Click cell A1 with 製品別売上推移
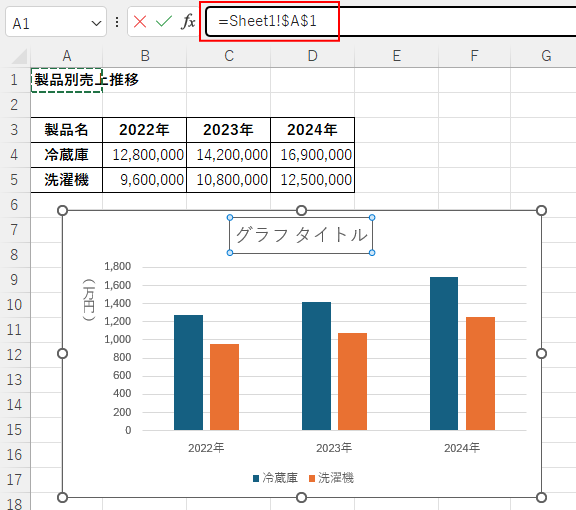Image resolution: width=576 pixels, height=510 pixels. [66, 80]
